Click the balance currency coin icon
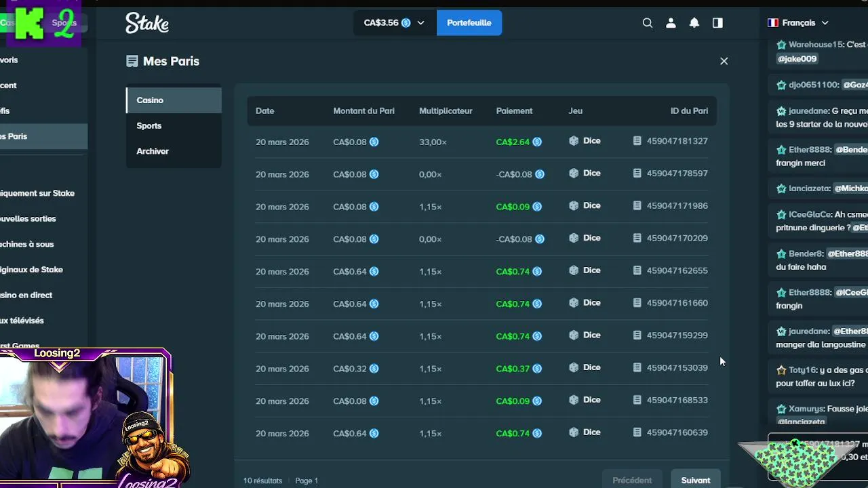 coord(406,23)
